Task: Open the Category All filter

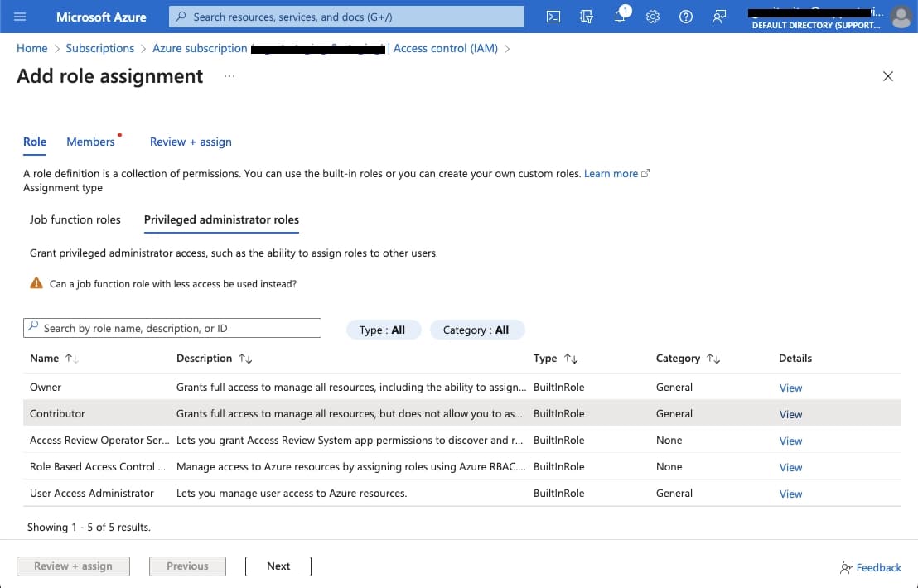Action: click(x=478, y=329)
